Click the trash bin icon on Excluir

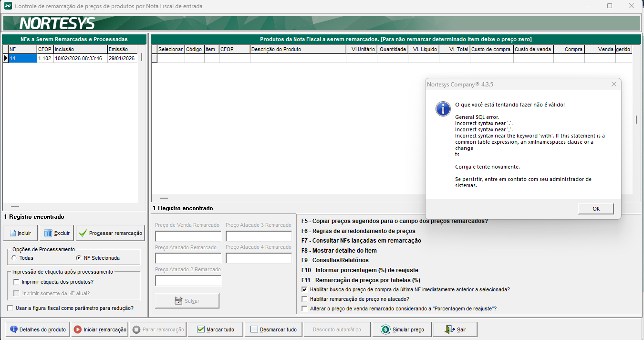(48, 234)
